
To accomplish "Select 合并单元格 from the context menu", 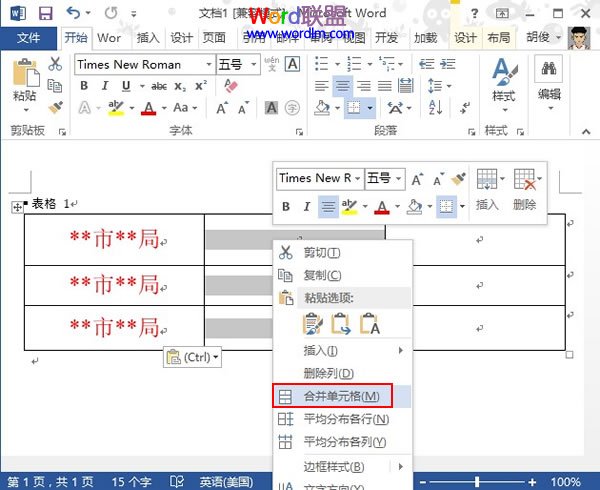I will pyautogui.click(x=341, y=397).
